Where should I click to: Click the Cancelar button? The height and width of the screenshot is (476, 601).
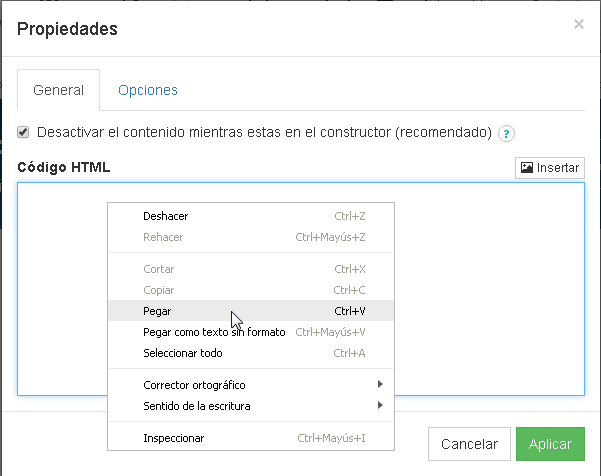pyautogui.click(x=469, y=444)
